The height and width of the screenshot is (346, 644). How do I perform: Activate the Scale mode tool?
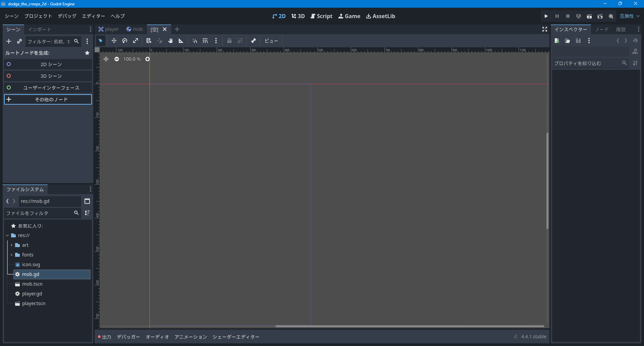[136, 41]
